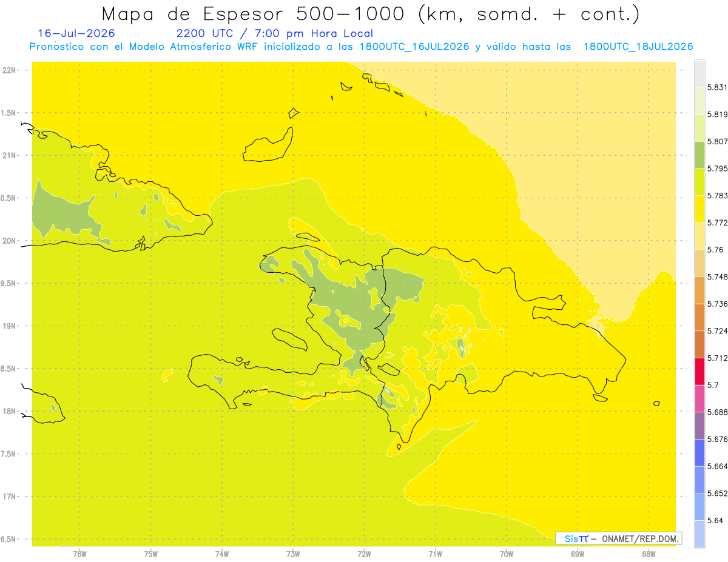This screenshot has width=728, height=562.
Task: Click the legend value '5.664'
Action: 717,466
